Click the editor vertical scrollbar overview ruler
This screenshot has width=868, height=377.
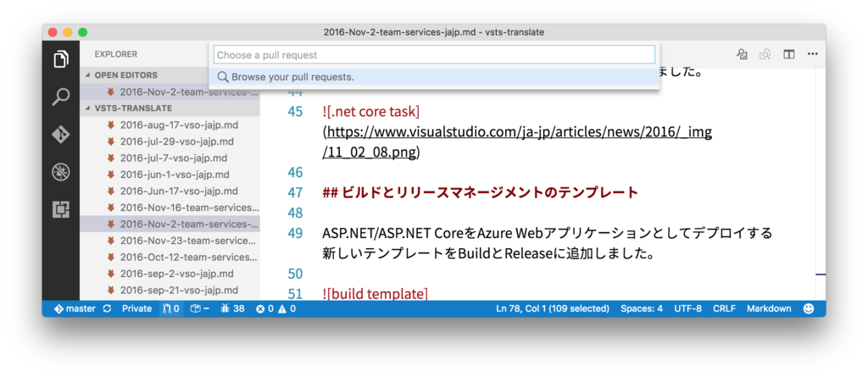[x=821, y=183]
